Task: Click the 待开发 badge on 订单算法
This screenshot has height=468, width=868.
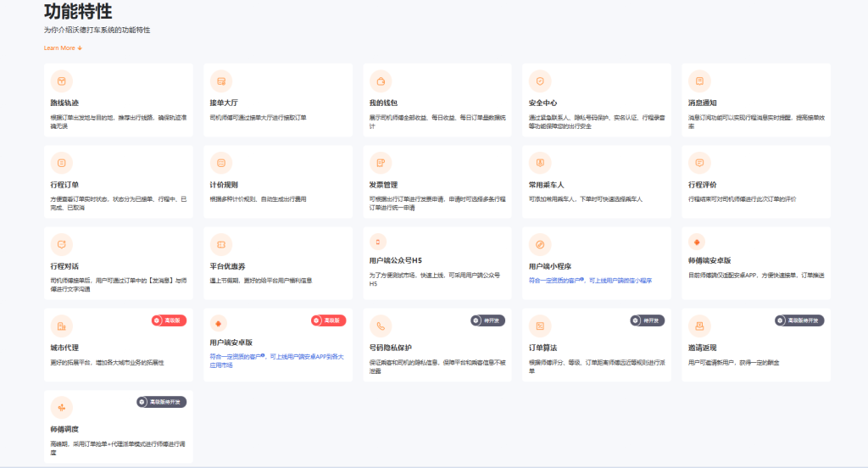Action: (647, 320)
